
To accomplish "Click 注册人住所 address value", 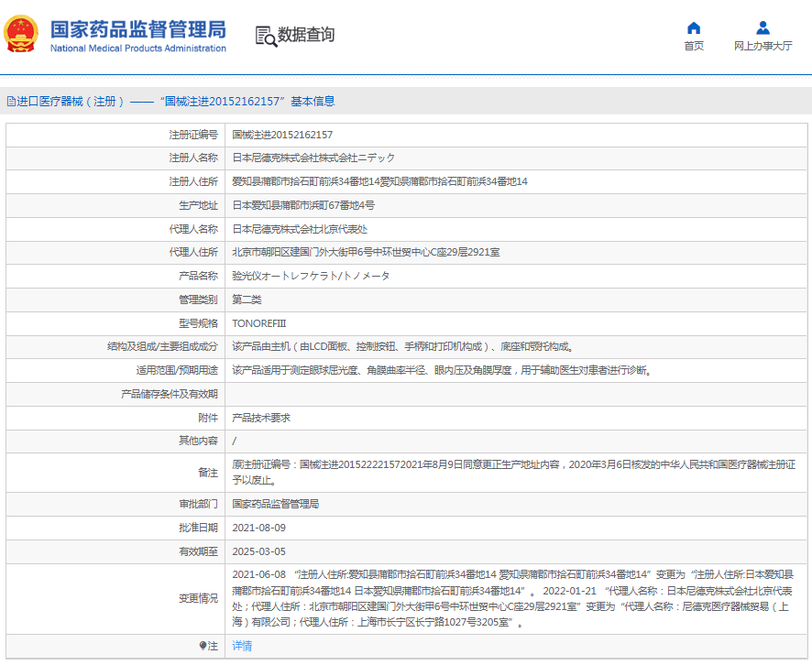I will (379, 181).
